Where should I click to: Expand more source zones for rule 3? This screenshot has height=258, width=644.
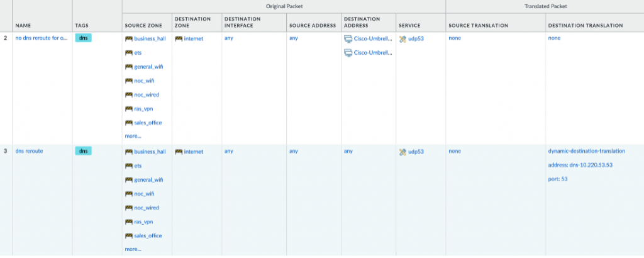133,249
